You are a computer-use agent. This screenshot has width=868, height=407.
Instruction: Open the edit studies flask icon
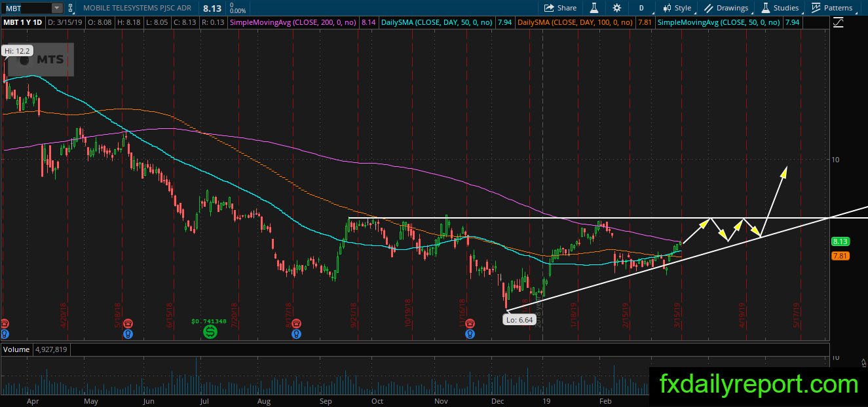(x=594, y=8)
